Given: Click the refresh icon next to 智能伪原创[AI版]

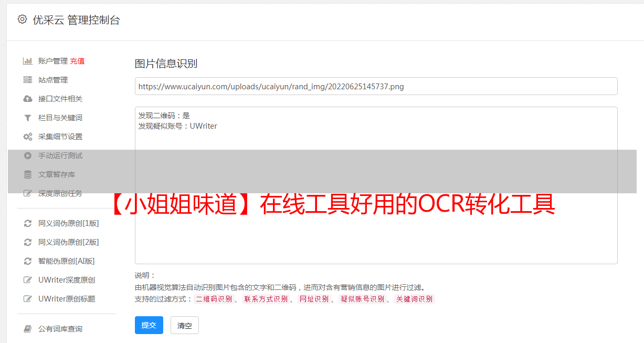Looking at the screenshot, I should pyautogui.click(x=28, y=261).
